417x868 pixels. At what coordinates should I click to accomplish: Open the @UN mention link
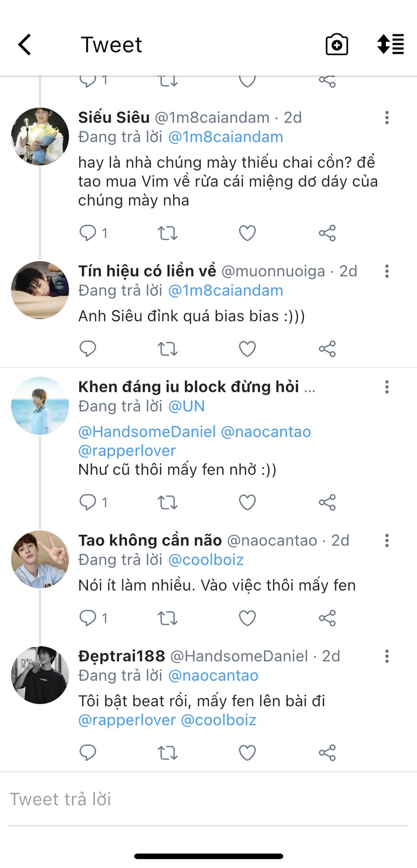(x=186, y=406)
